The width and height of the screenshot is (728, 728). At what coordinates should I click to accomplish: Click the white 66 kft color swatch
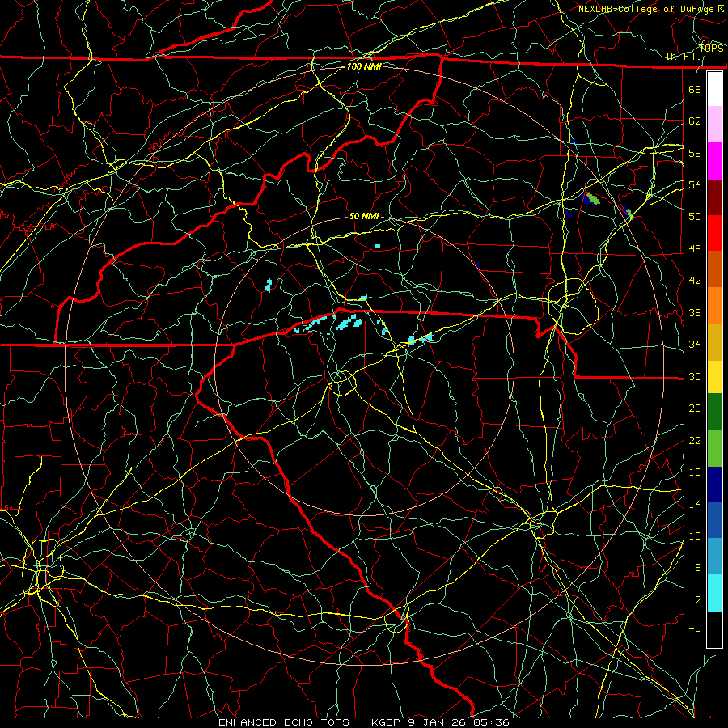(x=714, y=89)
